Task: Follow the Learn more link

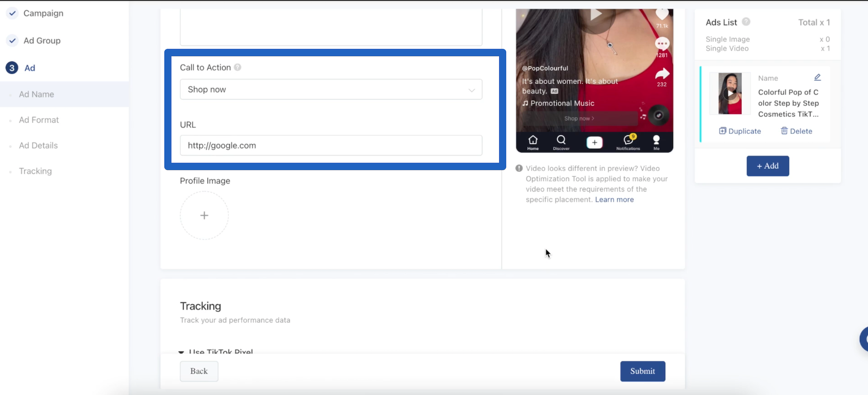Action: click(614, 200)
